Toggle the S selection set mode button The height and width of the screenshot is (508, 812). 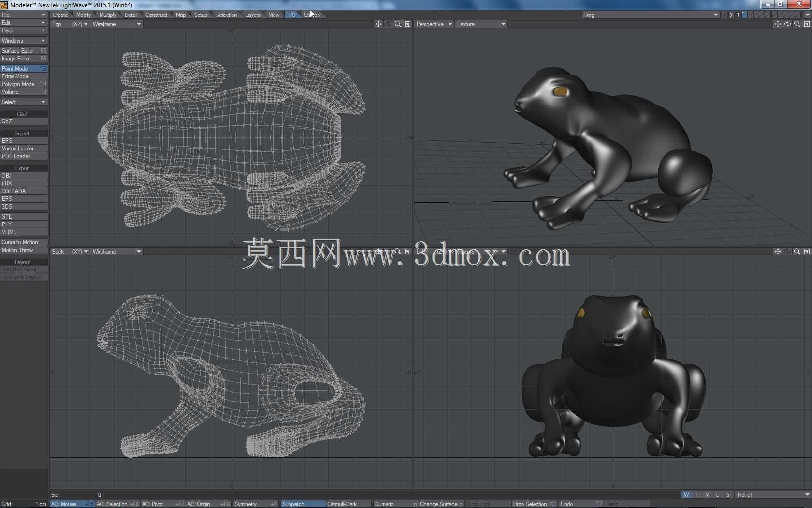pos(728,495)
